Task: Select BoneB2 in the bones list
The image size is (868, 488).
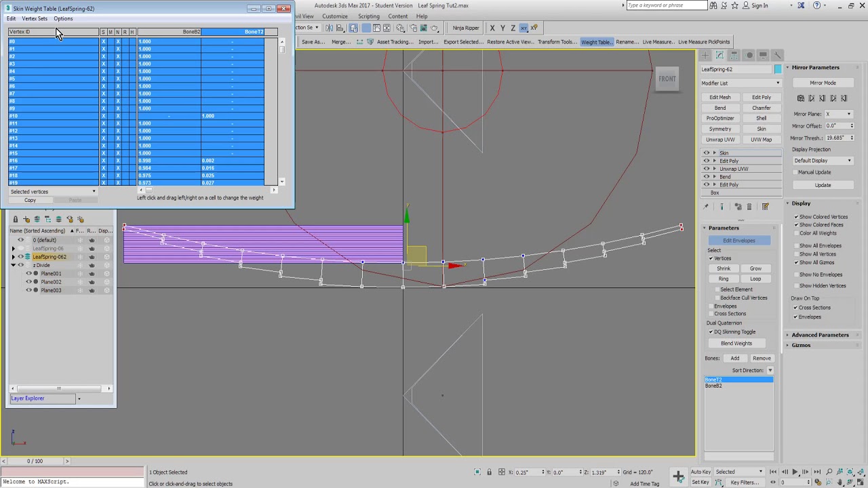Action: tap(738, 386)
